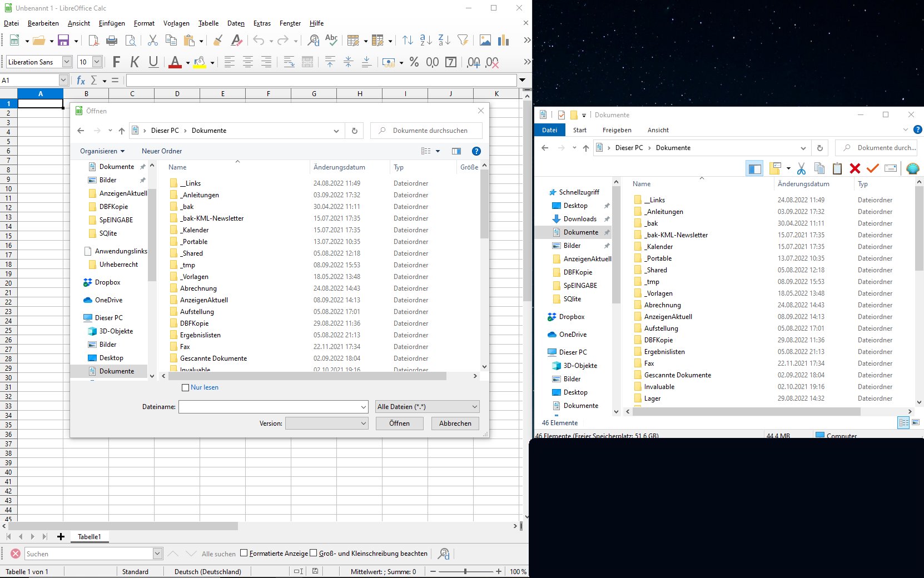924x578 pixels.
Task: Open the Alle Dateien file type dropdown
Action: tap(426, 406)
